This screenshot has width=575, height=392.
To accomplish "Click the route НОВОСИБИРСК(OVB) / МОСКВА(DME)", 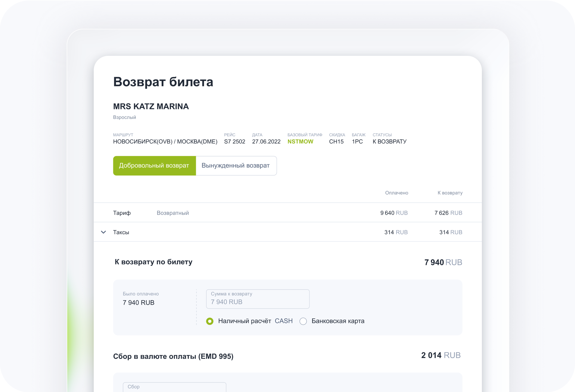I will (x=165, y=142).
